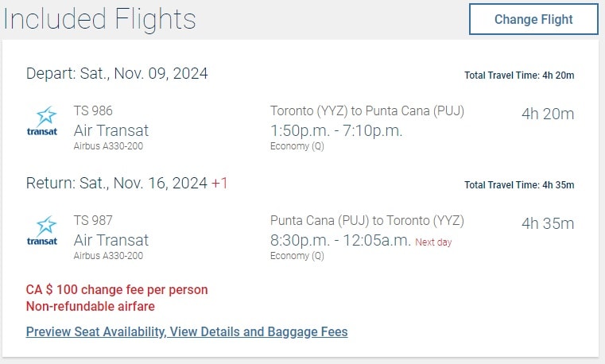The image size is (605, 364).
Task: Click the Air Transat logo for flight TS 986
Action: pyautogui.click(x=42, y=122)
